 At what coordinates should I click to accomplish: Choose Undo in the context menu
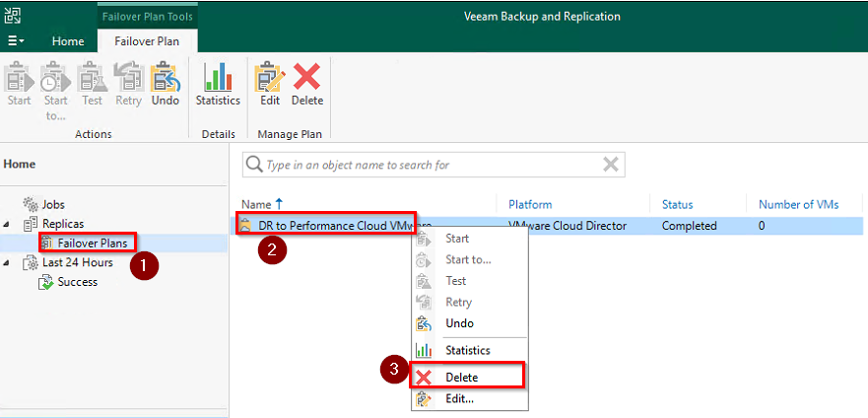pos(470,323)
